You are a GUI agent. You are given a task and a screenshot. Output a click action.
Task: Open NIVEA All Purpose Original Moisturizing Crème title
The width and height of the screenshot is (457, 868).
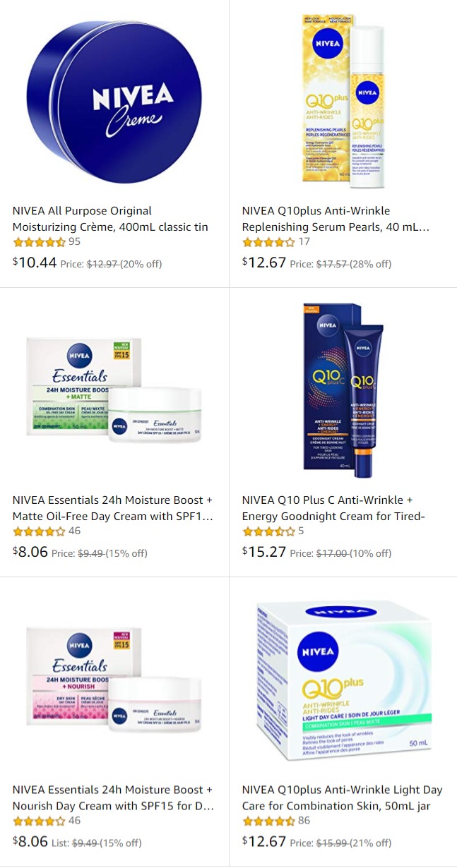pyautogui.click(x=110, y=219)
